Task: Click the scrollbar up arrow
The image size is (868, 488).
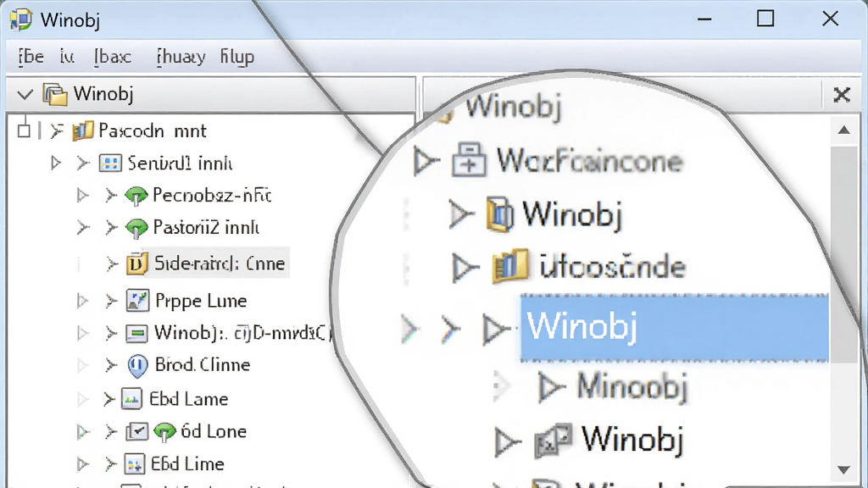Action: (843, 130)
